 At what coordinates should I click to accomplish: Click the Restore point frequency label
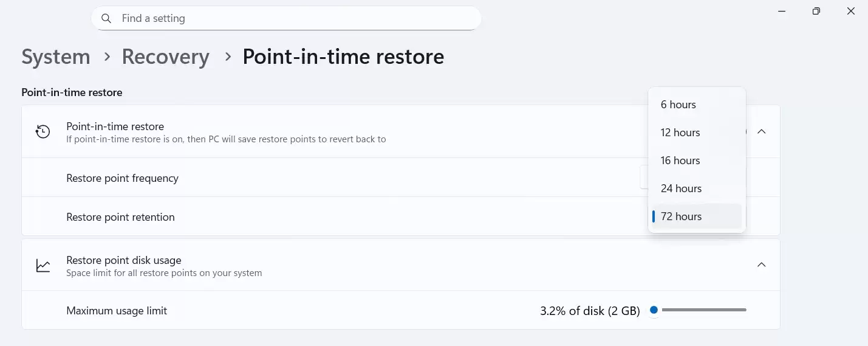coord(122,178)
